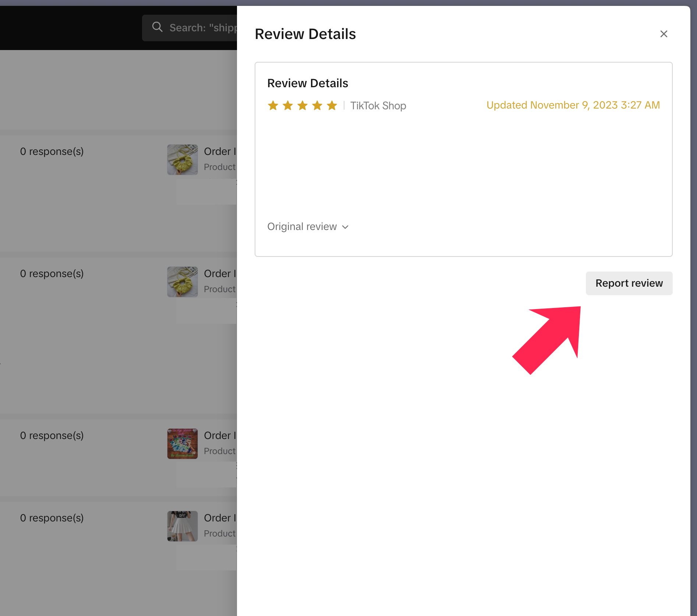This screenshot has width=697, height=616.
Task: Close the Review Details panel
Action: tap(664, 34)
